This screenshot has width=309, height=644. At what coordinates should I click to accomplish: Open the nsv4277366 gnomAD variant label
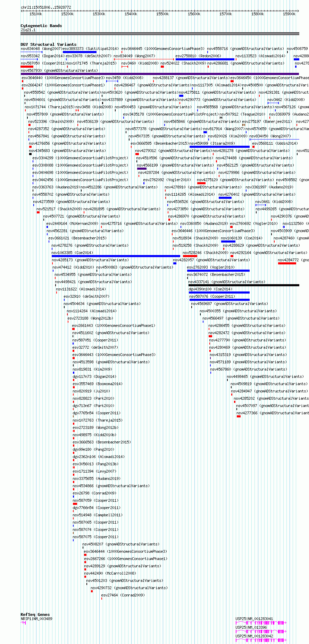(273, 413)
